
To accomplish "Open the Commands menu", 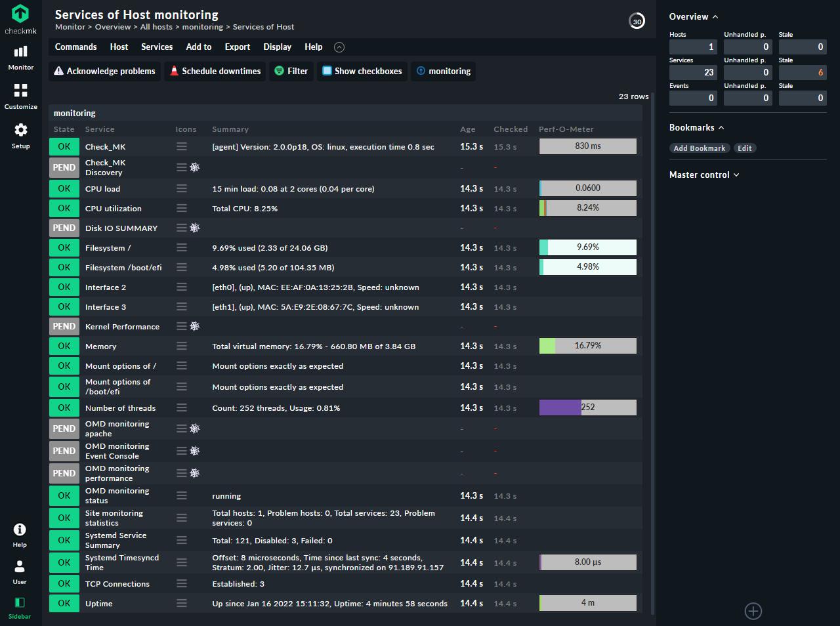I will [x=75, y=47].
